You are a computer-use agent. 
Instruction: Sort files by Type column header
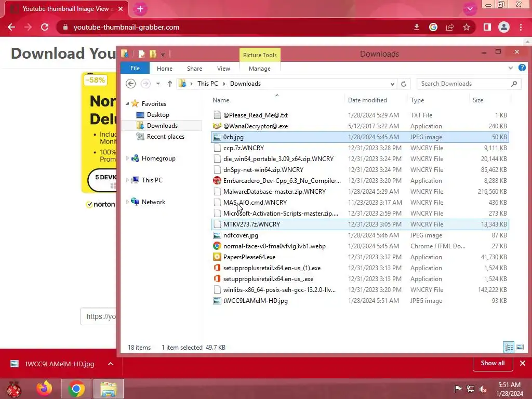(x=417, y=100)
